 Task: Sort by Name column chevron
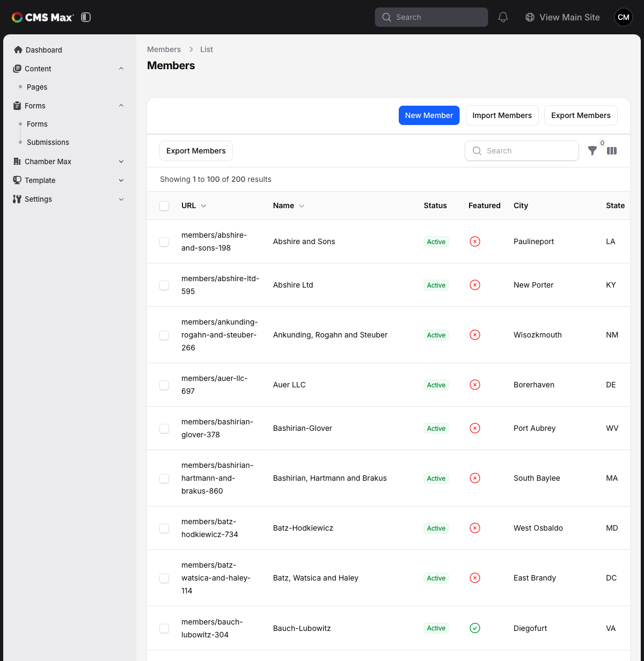(302, 206)
